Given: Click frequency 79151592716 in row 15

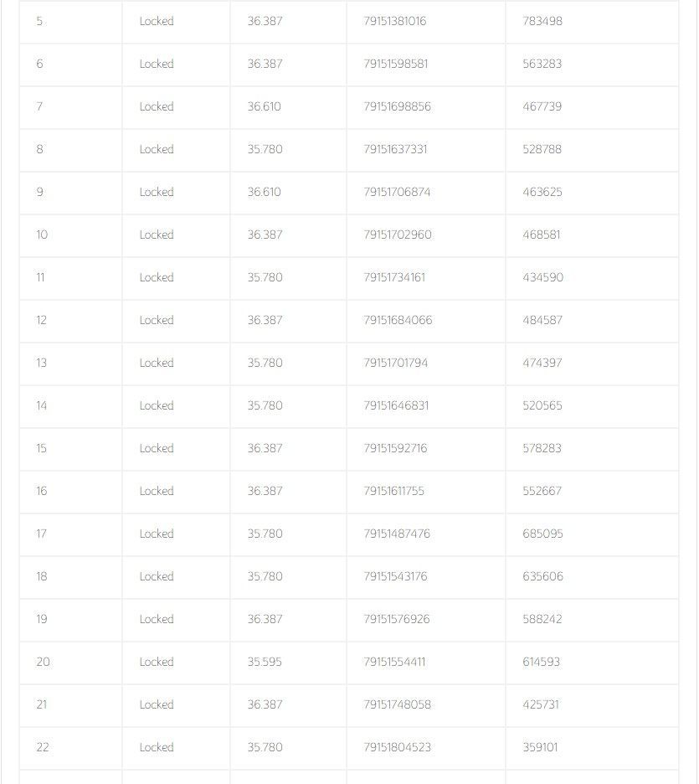Looking at the screenshot, I should [395, 449].
